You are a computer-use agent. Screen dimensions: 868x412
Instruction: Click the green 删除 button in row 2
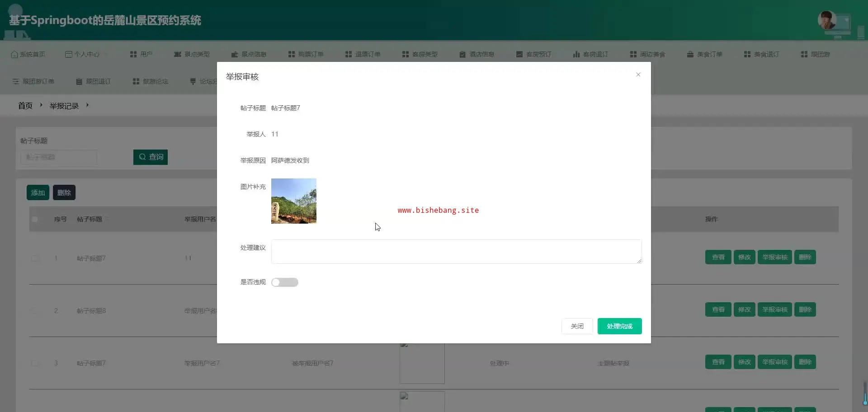coord(805,309)
